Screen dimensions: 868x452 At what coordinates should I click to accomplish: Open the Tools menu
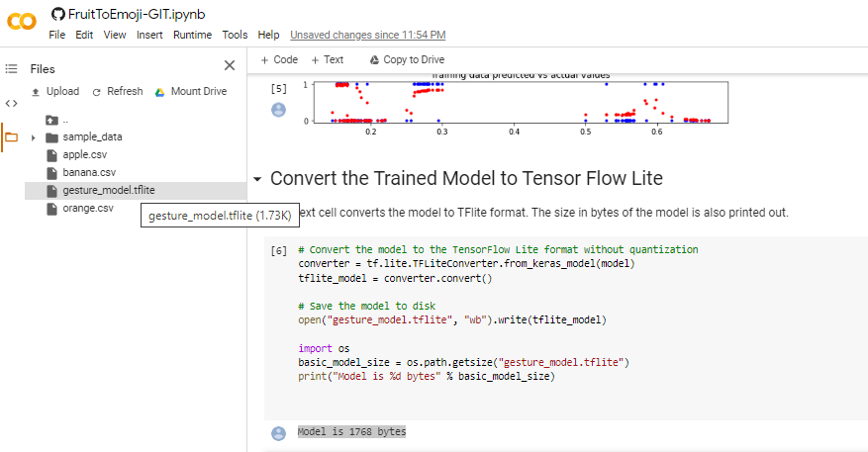(x=235, y=35)
